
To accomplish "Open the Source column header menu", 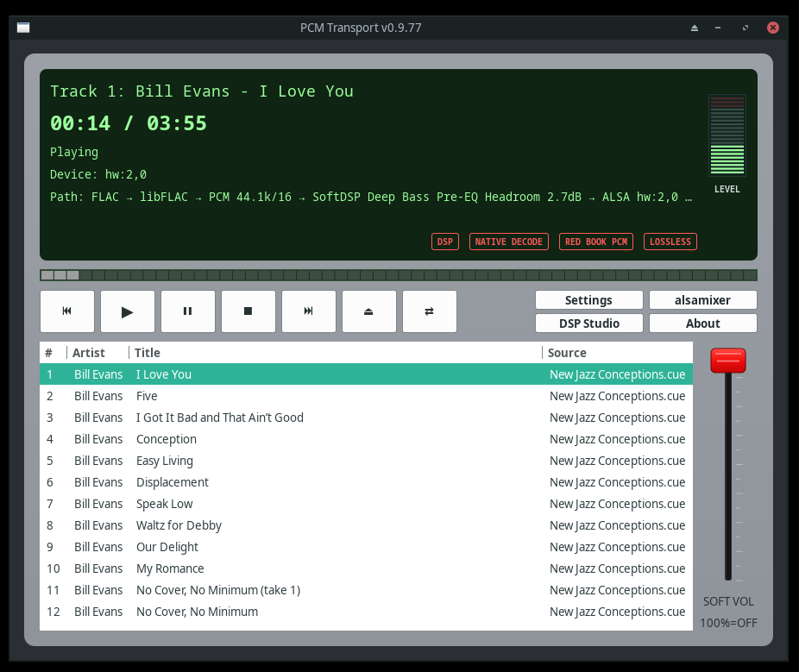I will [571, 352].
